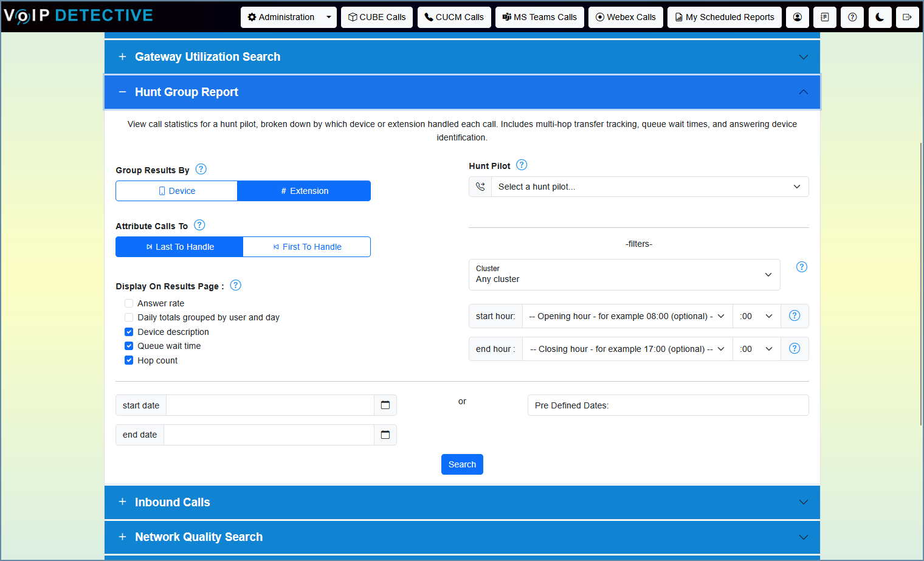Image resolution: width=924 pixels, height=561 pixels.
Task: Click the Hunt Group Report header title
Action: point(187,92)
